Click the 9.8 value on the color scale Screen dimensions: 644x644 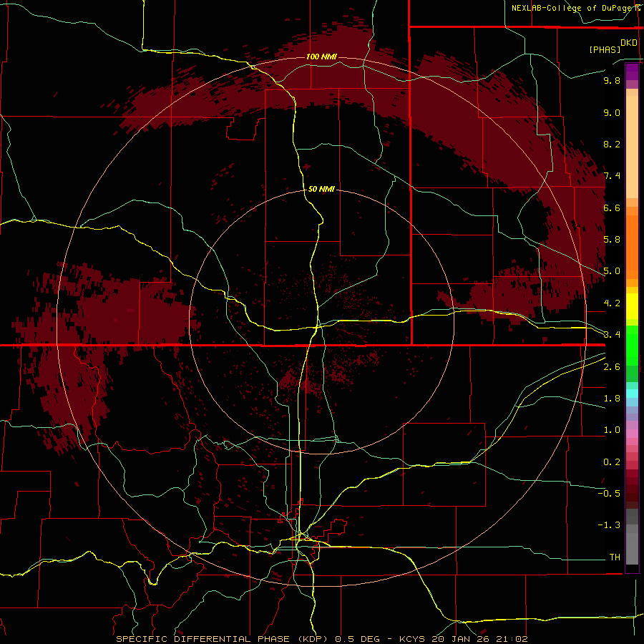pyautogui.click(x=612, y=80)
